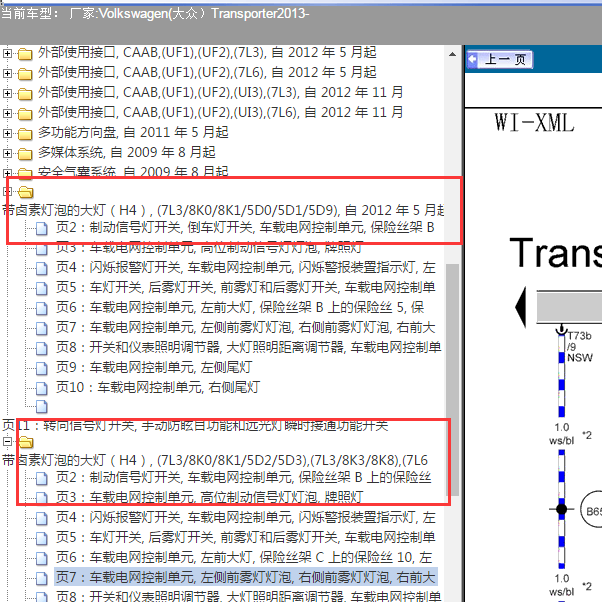Open folder icon of 多功能方向盘 entry
Image resolution: width=602 pixels, height=602 pixels.
tap(25, 134)
